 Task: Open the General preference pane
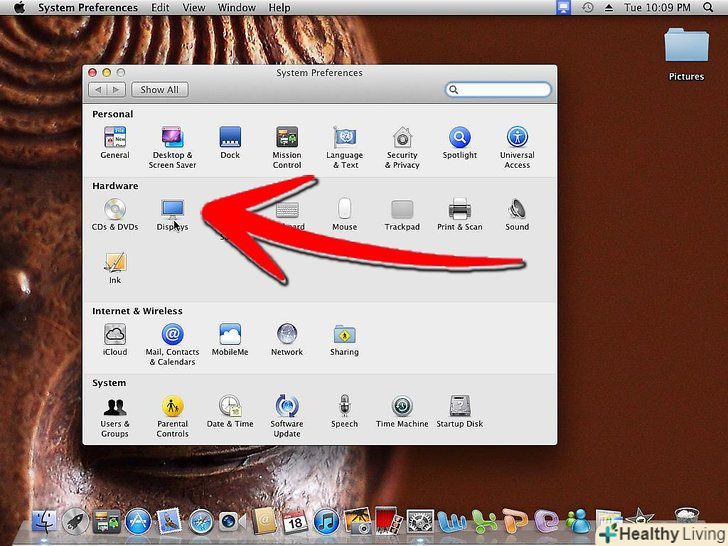pyautogui.click(x=115, y=143)
